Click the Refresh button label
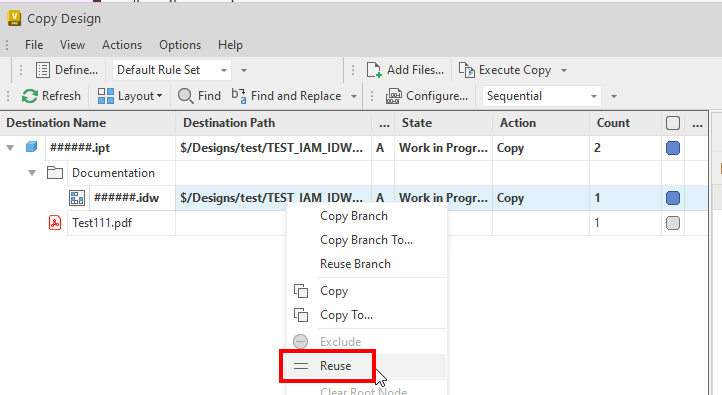The width and height of the screenshot is (722, 395). 61,96
